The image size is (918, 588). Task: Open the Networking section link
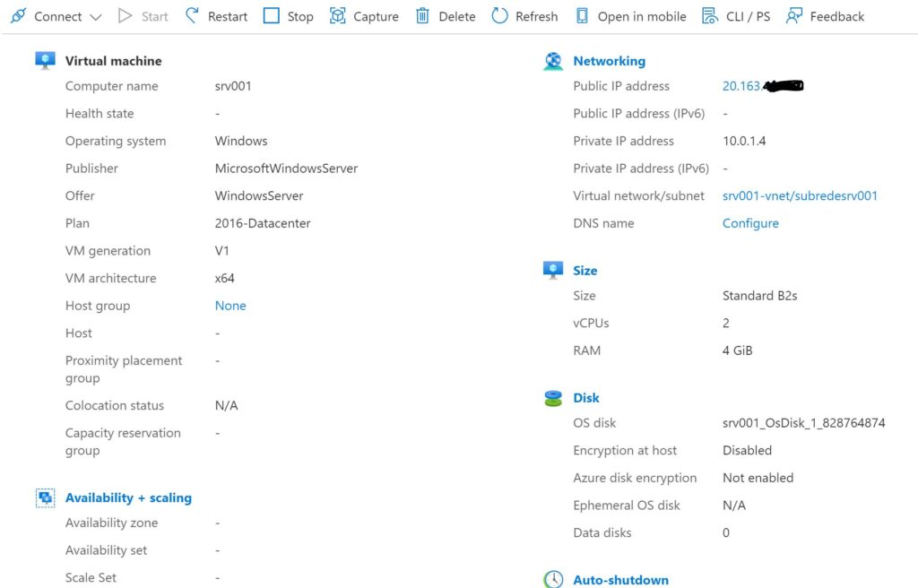pyautogui.click(x=610, y=61)
